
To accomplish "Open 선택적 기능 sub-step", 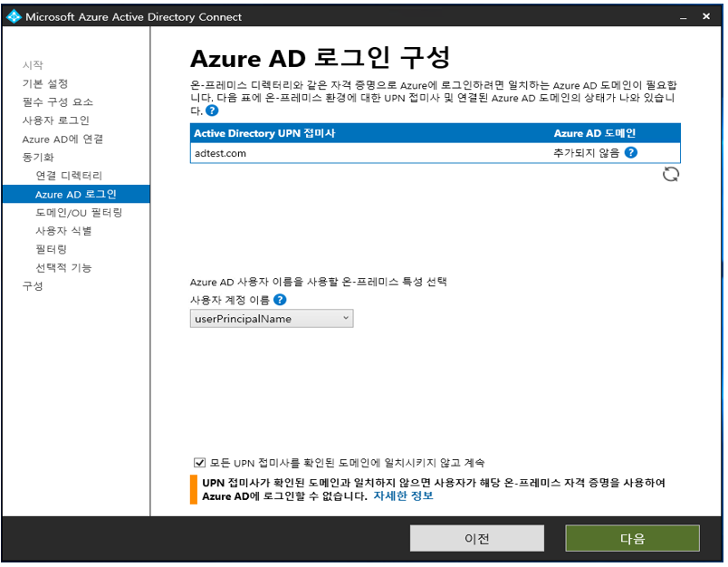I will coord(63,267).
